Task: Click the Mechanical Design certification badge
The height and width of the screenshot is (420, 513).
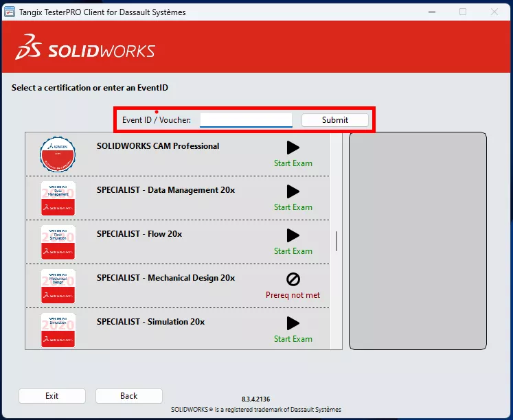Action: click(x=58, y=285)
